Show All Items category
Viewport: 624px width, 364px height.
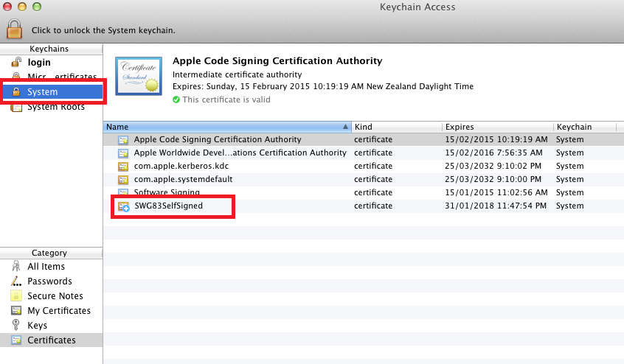pos(46,267)
